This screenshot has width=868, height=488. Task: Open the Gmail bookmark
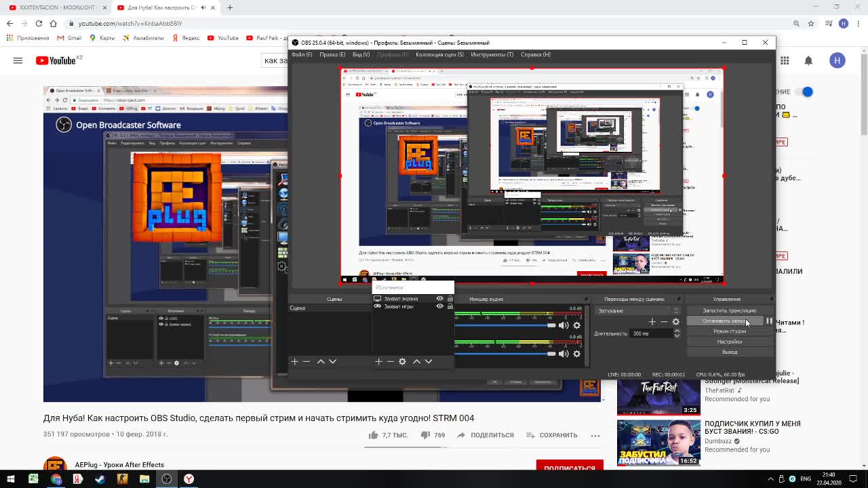(x=68, y=38)
